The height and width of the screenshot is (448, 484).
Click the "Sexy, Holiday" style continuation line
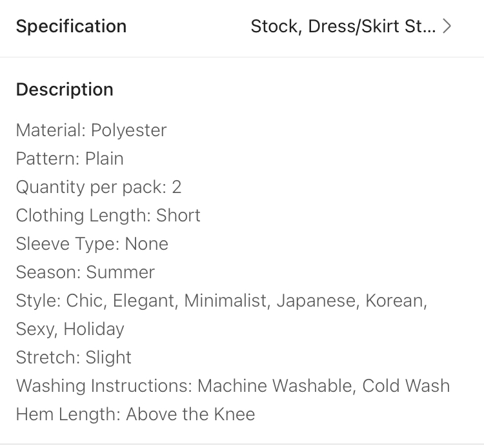[70, 329]
